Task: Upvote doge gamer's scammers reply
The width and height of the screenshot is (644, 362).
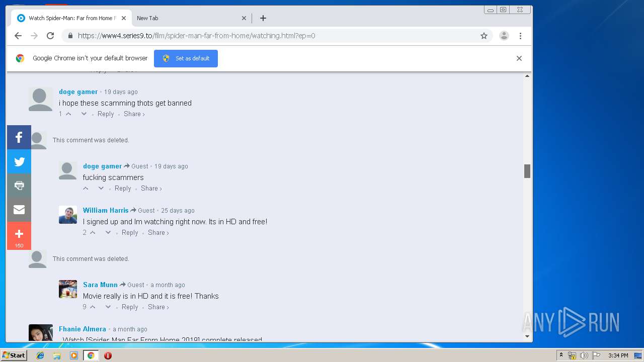Action: click(x=86, y=189)
